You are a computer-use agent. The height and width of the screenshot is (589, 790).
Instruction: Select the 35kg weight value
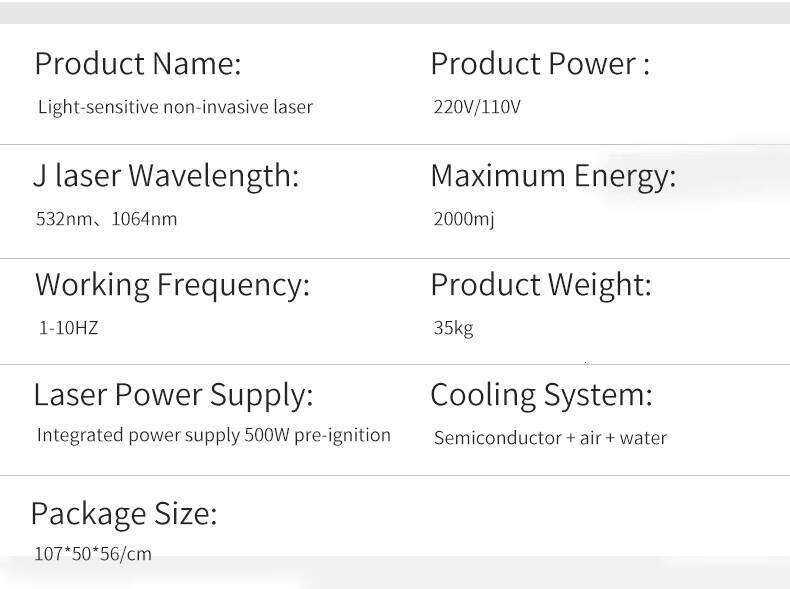click(x=453, y=328)
